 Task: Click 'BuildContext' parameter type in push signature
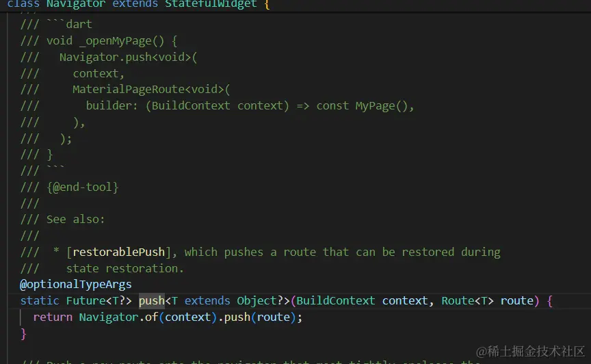(336, 300)
